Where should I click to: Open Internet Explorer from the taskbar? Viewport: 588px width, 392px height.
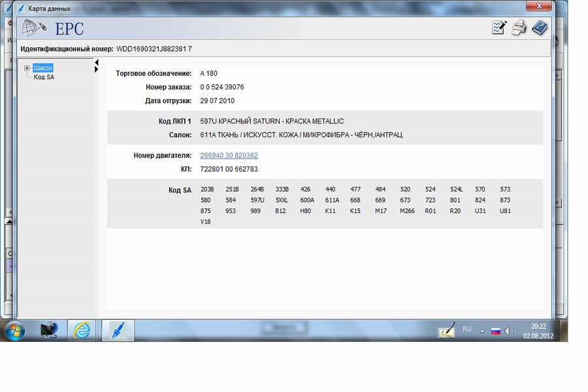coord(82,331)
